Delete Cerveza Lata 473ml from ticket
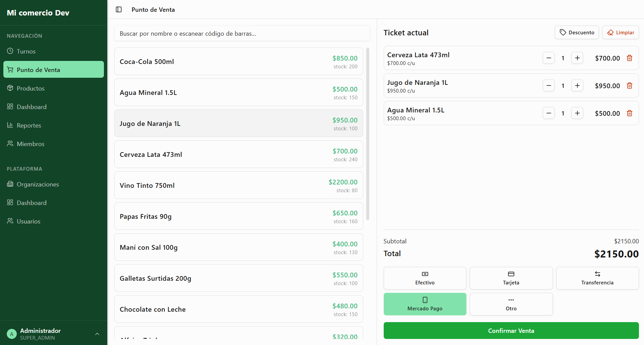 coord(630,58)
